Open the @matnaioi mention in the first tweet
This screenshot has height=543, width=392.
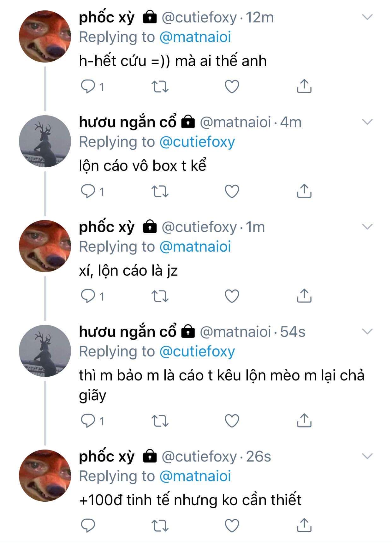tap(195, 37)
